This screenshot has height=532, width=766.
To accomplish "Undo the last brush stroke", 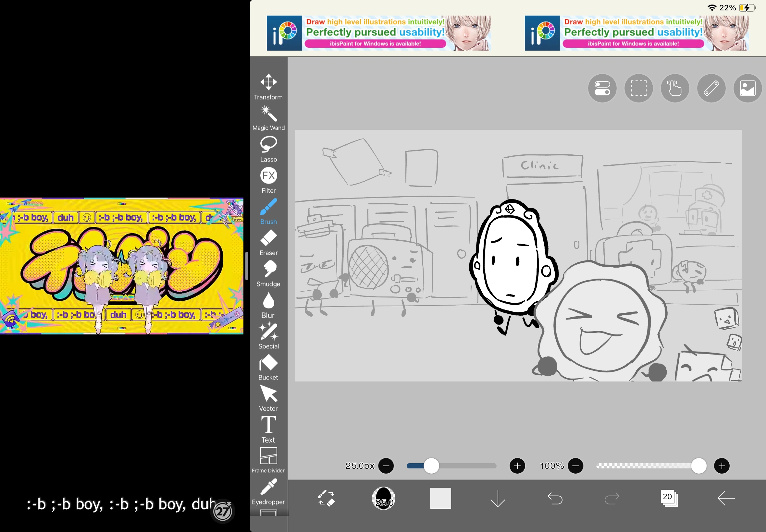I will coord(555,498).
